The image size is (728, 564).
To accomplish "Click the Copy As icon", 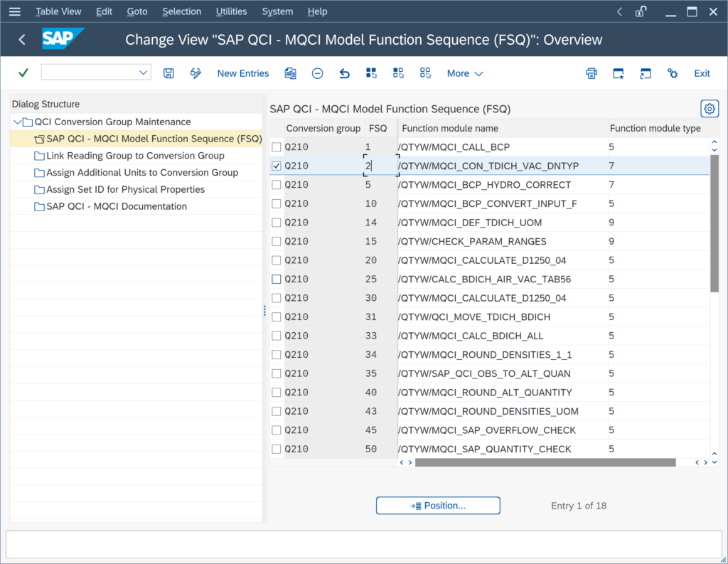I will coord(291,73).
